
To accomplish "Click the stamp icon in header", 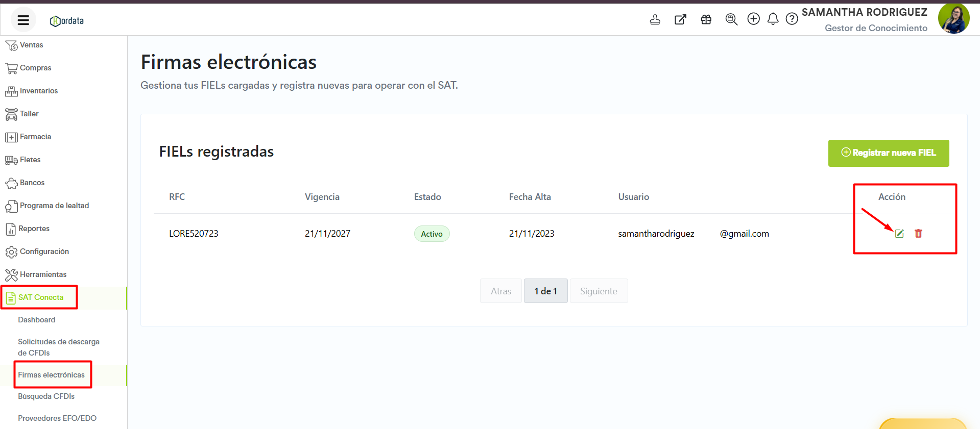I will tap(655, 20).
